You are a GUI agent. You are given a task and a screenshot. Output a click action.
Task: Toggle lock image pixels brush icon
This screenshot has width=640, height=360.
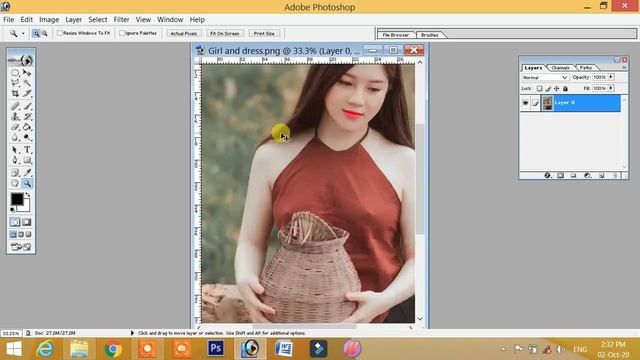548,88
